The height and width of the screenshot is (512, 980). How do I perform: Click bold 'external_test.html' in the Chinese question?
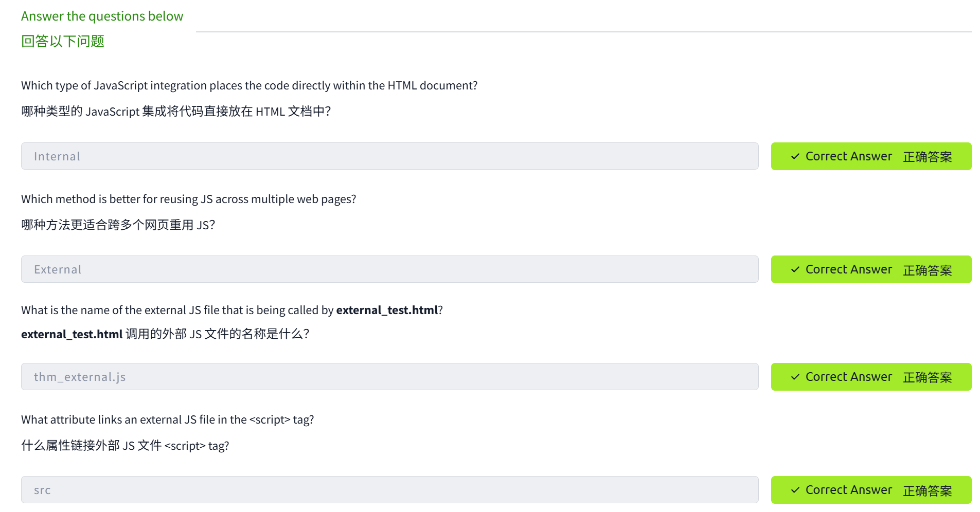(72, 334)
